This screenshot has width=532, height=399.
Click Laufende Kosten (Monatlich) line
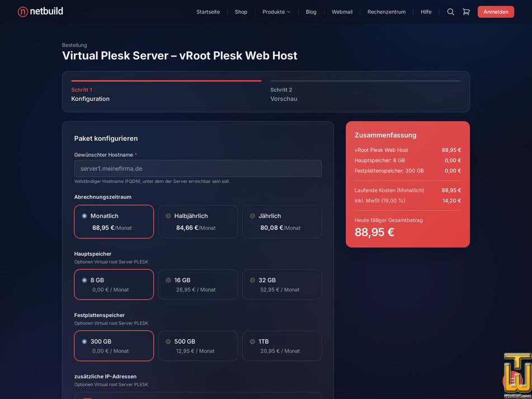(x=408, y=190)
